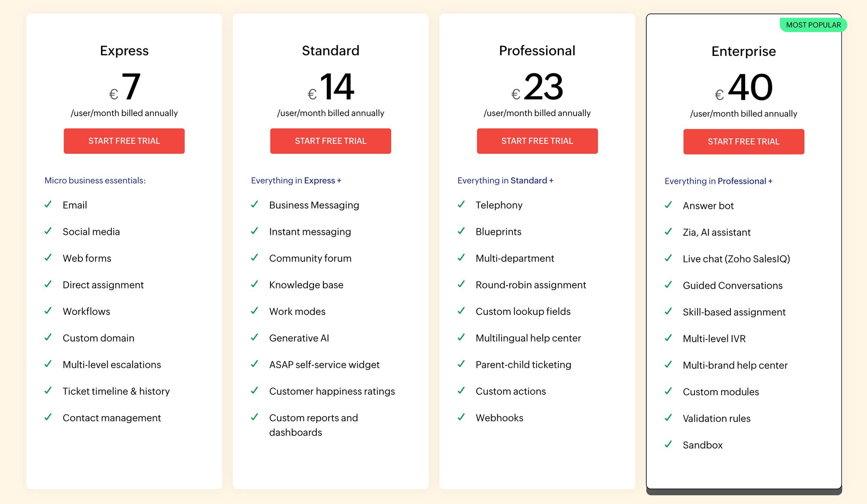Start free trial for the Express plan
867x504 pixels.
click(124, 141)
